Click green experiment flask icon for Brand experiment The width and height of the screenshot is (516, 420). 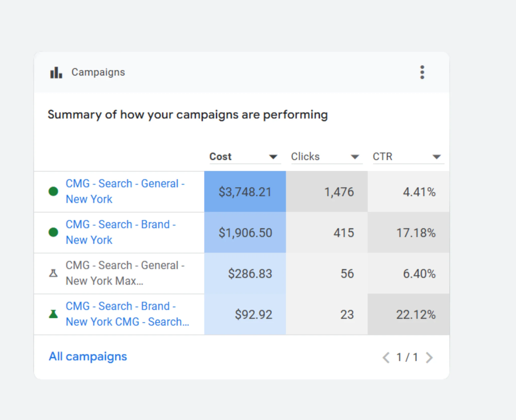[x=53, y=314]
